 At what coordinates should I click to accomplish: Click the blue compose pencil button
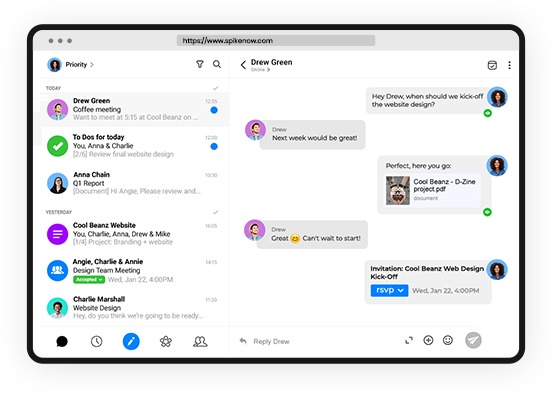click(131, 341)
